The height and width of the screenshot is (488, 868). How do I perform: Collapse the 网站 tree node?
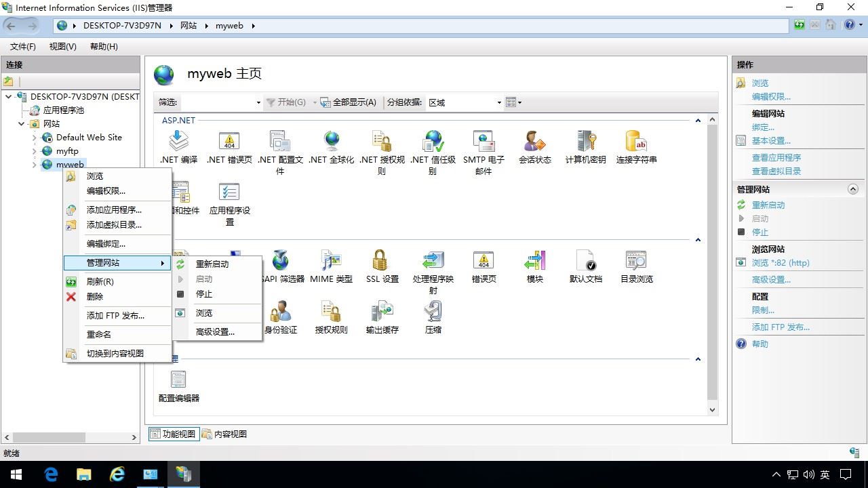[22, 124]
